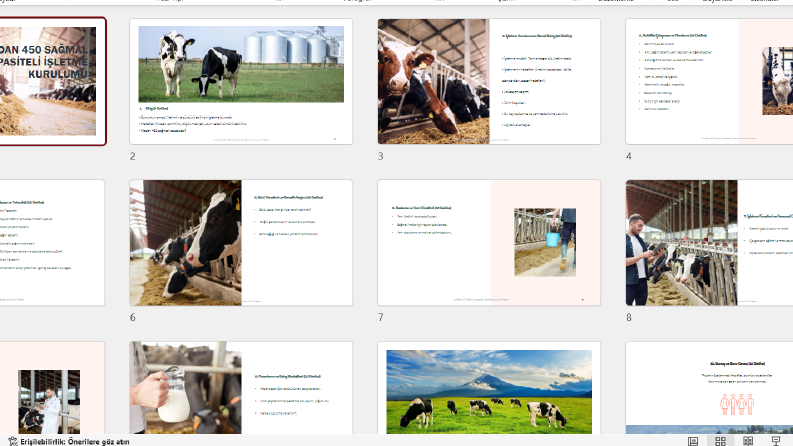Click slide number label '3'
Image resolution: width=793 pixels, height=446 pixels.
381,156
